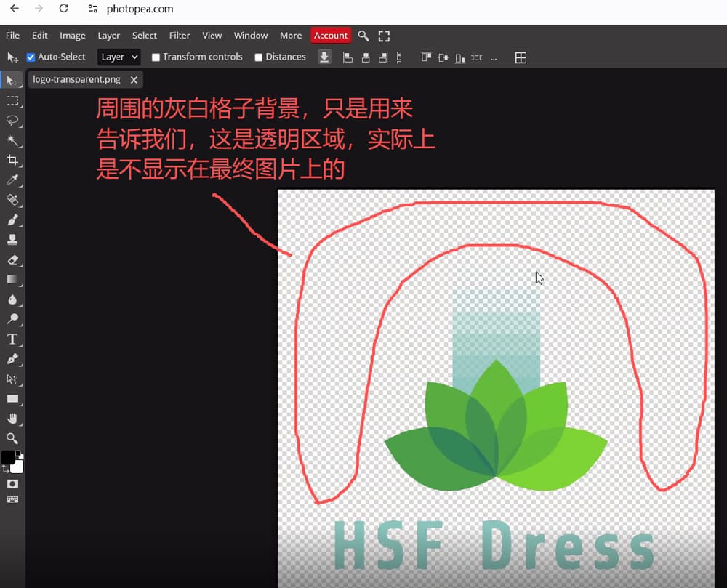727x588 pixels.
Task: Choose the Dodge tool
Action: coord(12,319)
